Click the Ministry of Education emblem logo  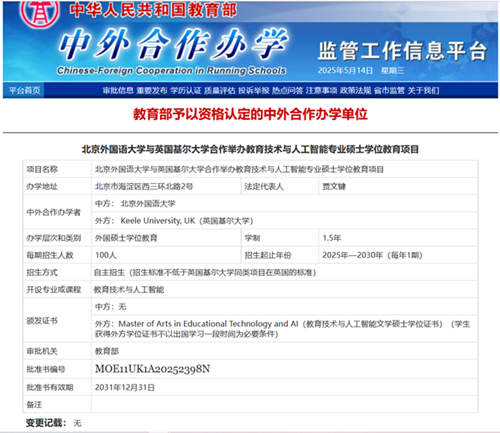[x=40, y=13]
